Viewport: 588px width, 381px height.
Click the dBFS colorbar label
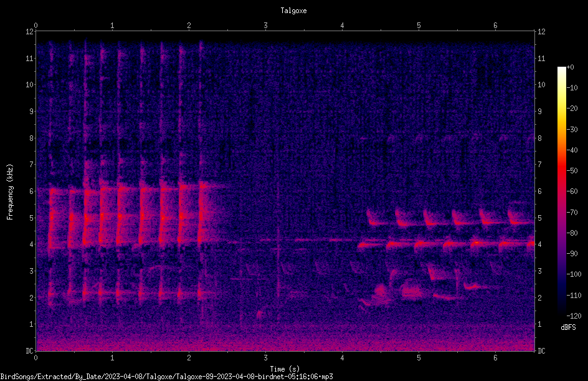[568, 327]
